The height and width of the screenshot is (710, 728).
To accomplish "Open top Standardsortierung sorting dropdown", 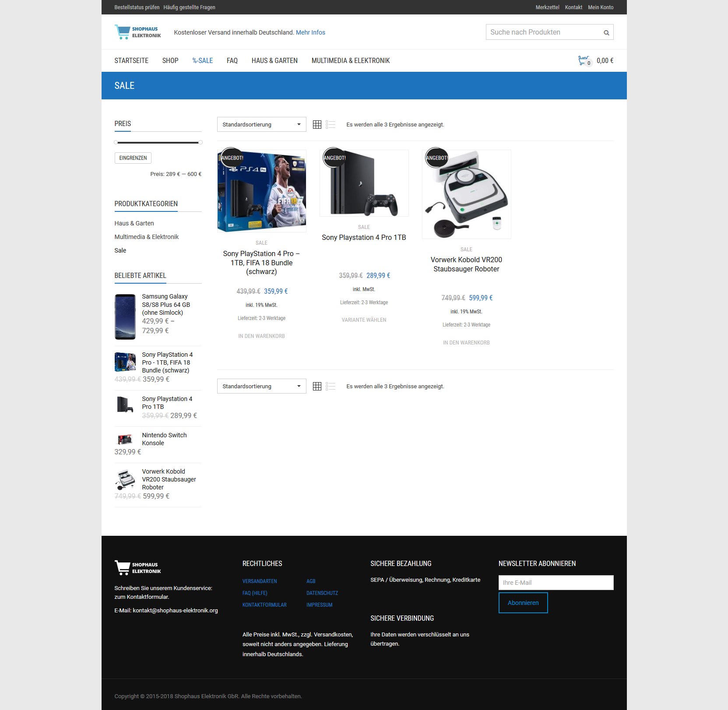I will [x=262, y=124].
